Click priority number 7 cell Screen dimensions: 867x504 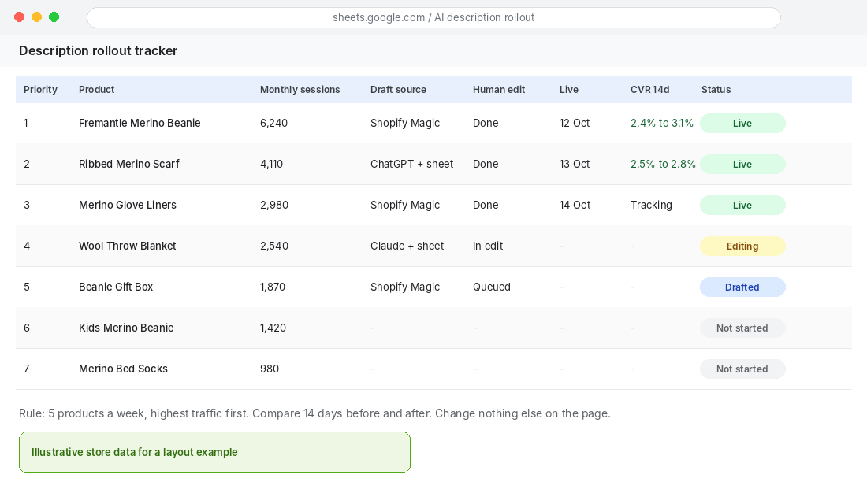coord(27,369)
